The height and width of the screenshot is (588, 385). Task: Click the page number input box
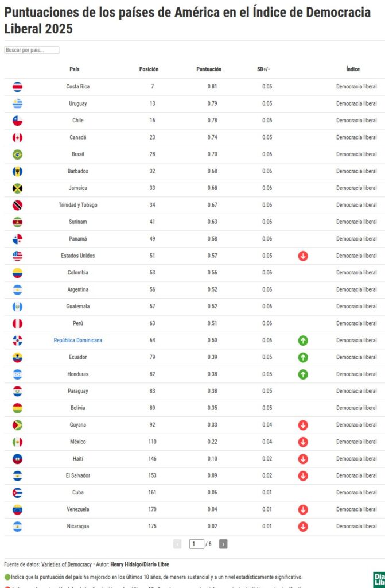(196, 544)
